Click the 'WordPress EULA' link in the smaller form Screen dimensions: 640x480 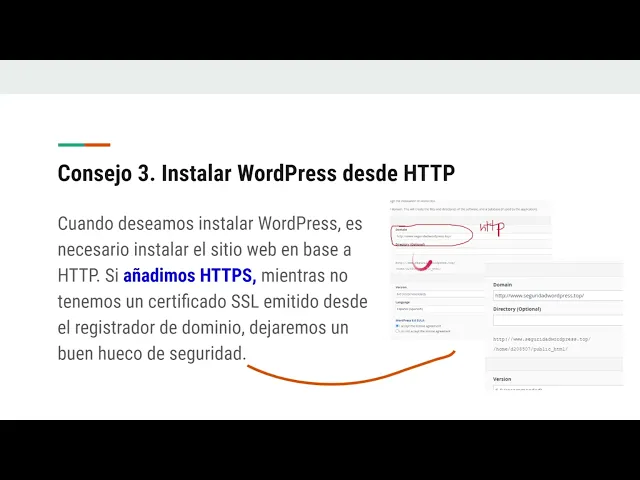coord(410,321)
